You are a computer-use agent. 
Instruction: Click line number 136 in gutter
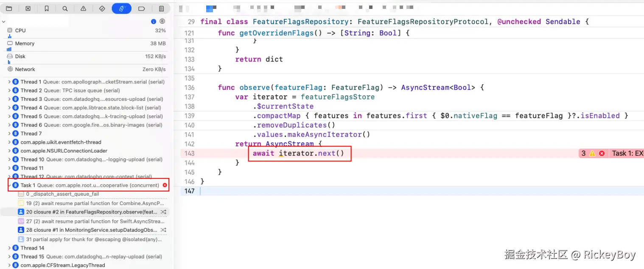[190, 88]
